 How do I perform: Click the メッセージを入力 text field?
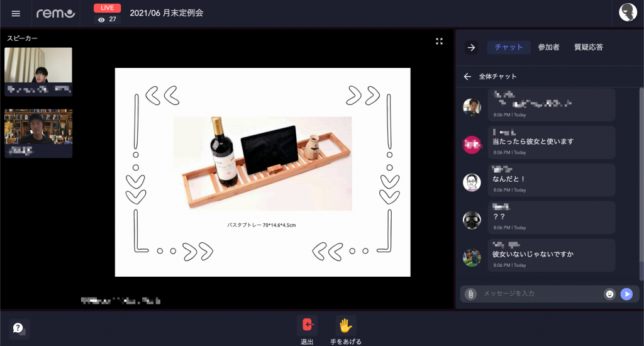coord(538,294)
